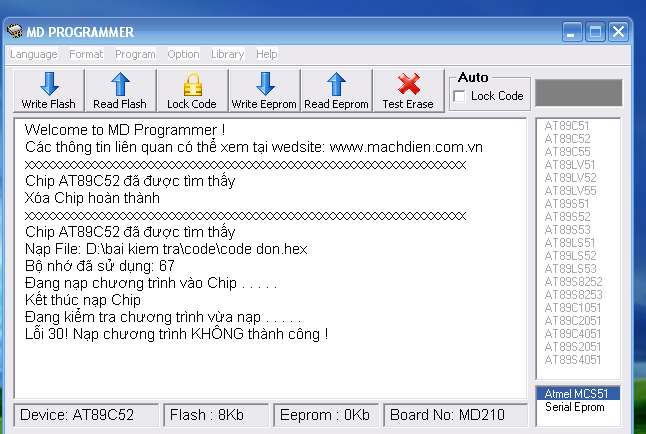Open the Language menu
Screen dimensions: 646x434
(x=34, y=54)
